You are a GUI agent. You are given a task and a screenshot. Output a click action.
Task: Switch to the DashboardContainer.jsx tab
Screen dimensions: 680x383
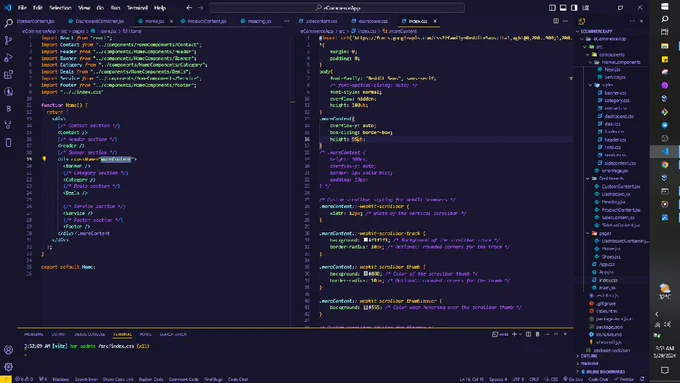pos(96,21)
